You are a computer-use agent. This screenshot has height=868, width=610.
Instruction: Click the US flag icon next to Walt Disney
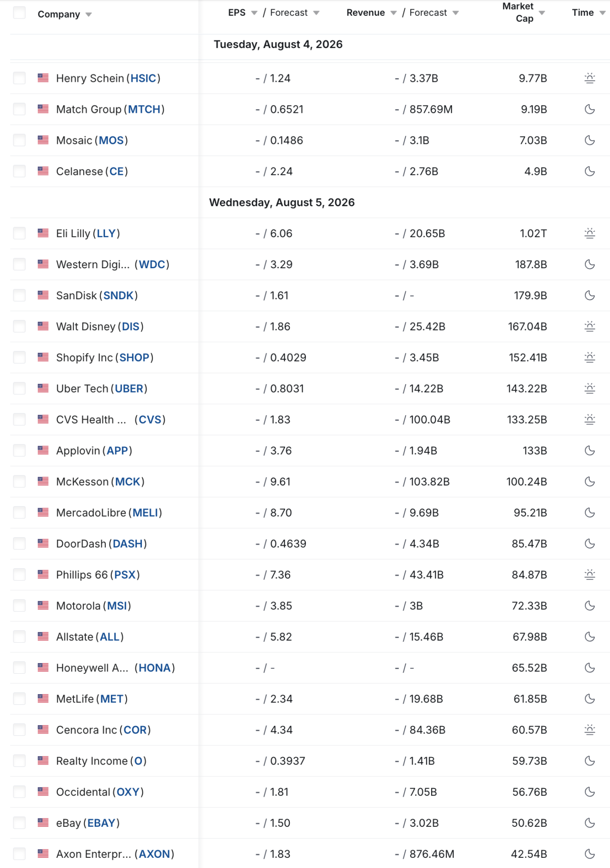(x=43, y=326)
